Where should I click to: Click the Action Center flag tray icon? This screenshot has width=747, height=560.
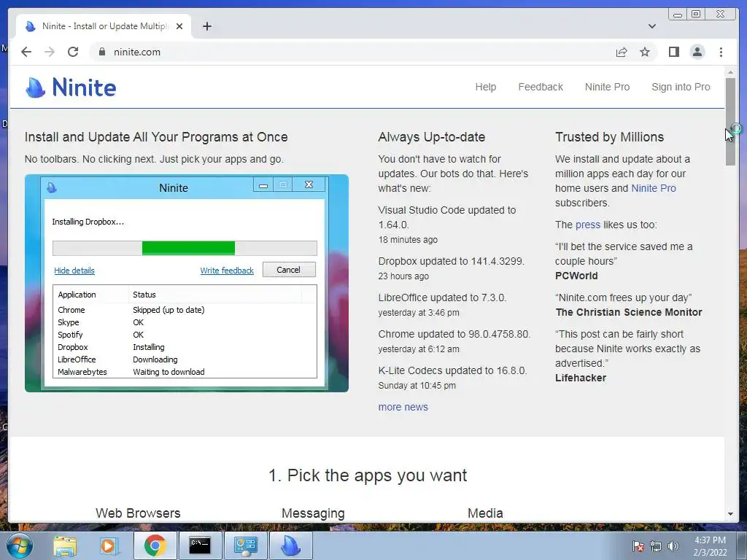coord(638,546)
